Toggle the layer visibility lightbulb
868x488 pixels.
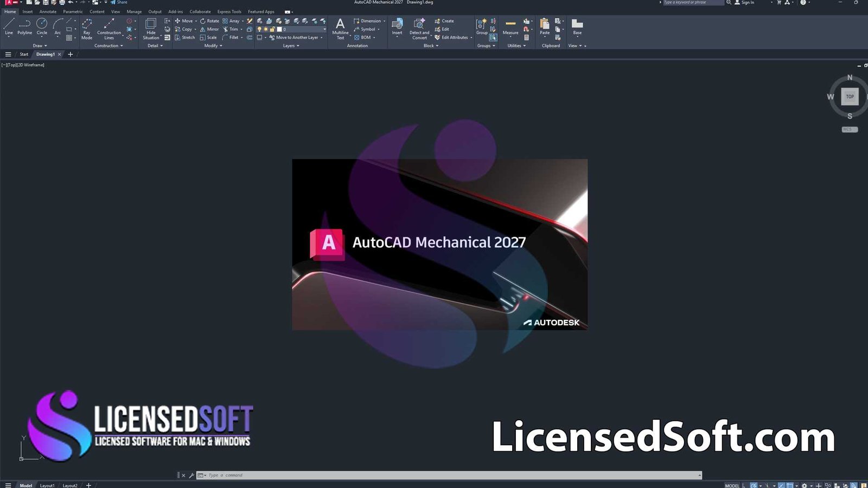pyautogui.click(x=259, y=29)
